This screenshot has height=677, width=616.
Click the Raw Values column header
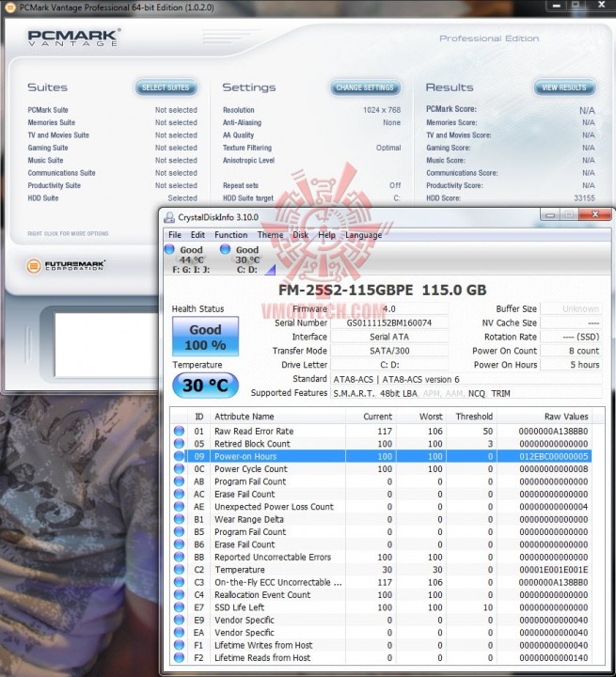tap(545, 417)
